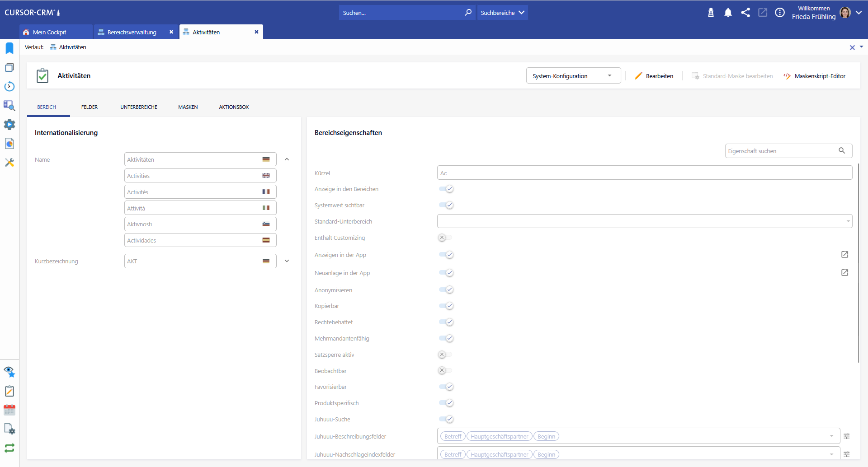Open the bookmark icon in left sidebar
Screen dimensions: 868x467
pyautogui.click(x=9, y=48)
